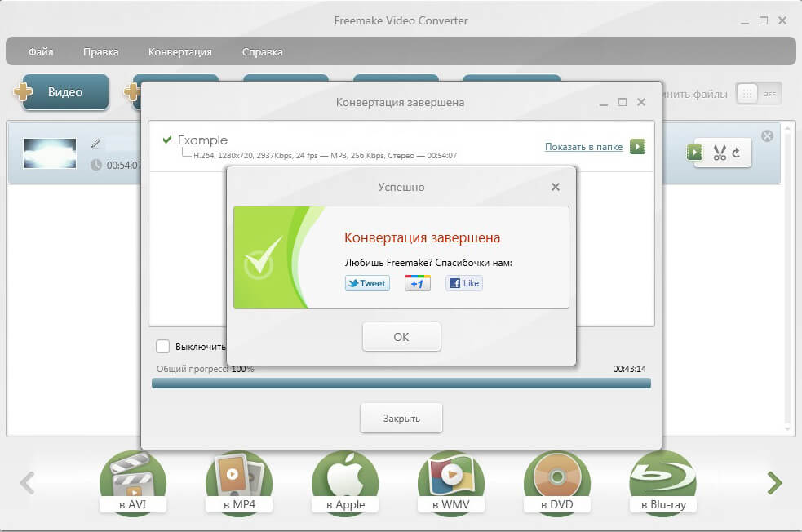The width and height of the screenshot is (802, 532).
Task: Convert to DVD format icon
Action: [x=557, y=482]
